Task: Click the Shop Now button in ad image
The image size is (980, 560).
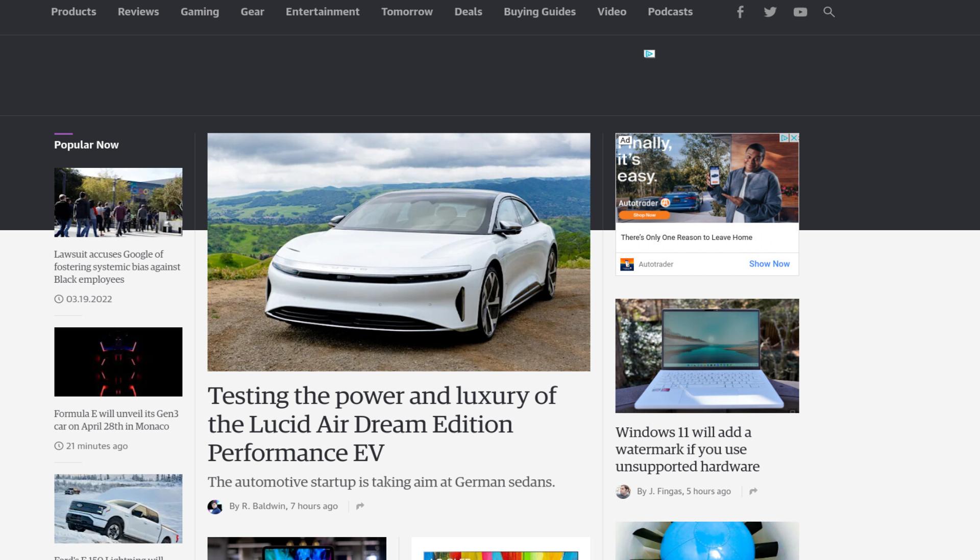Action: click(644, 215)
